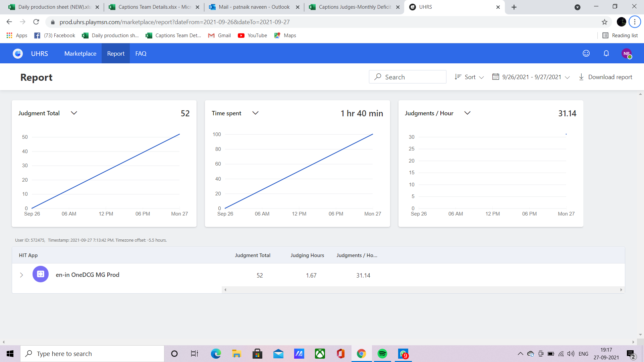
Task: Open the FAQ page
Action: (141, 54)
